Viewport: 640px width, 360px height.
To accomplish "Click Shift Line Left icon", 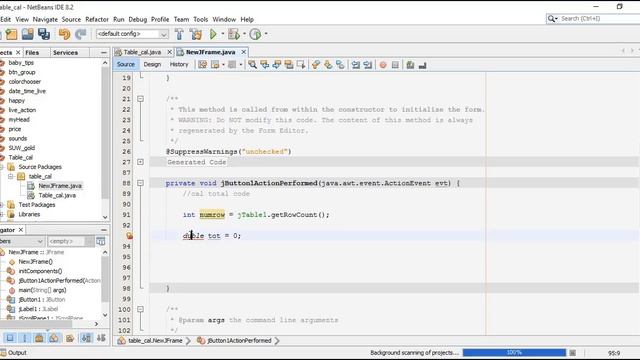I will pos(356,64).
